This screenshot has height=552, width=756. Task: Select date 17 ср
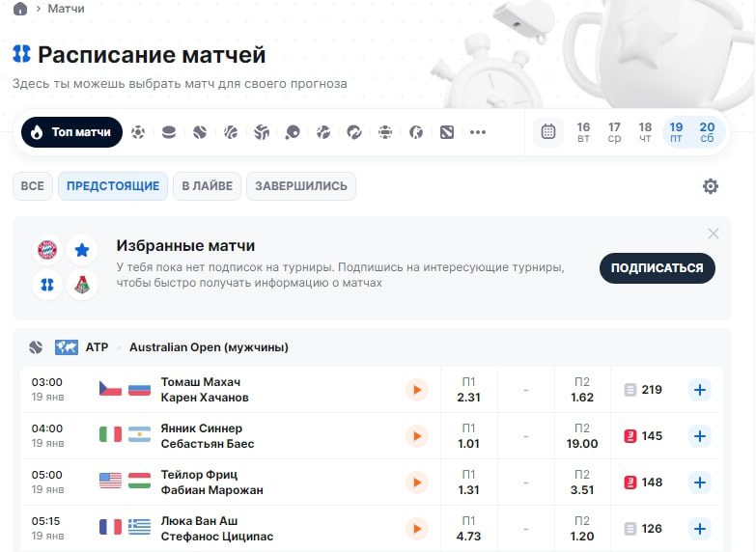[x=614, y=132]
